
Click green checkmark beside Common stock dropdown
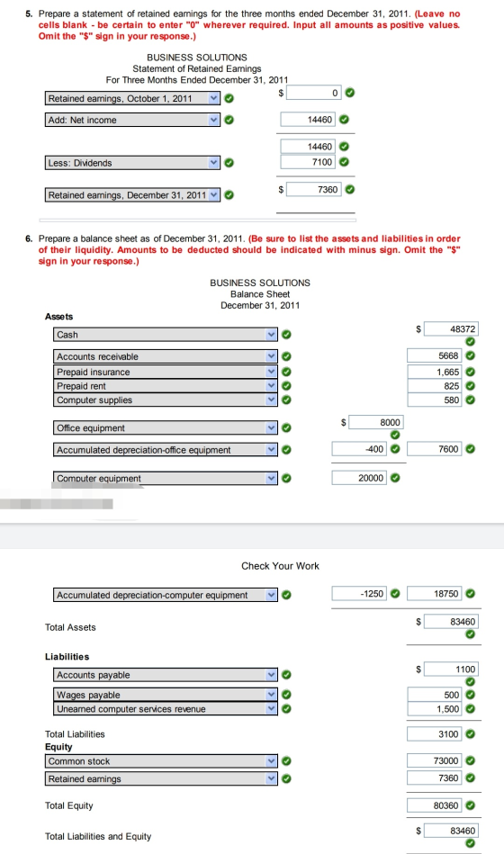pyautogui.click(x=286, y=761)
